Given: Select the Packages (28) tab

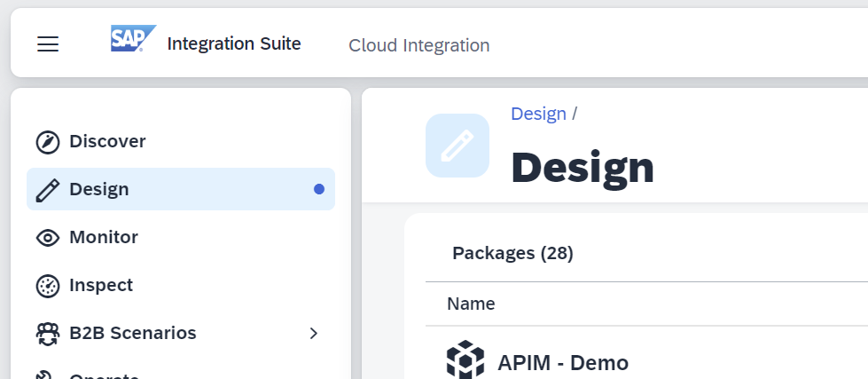Looking at the screenshot, I should [512, 253].
